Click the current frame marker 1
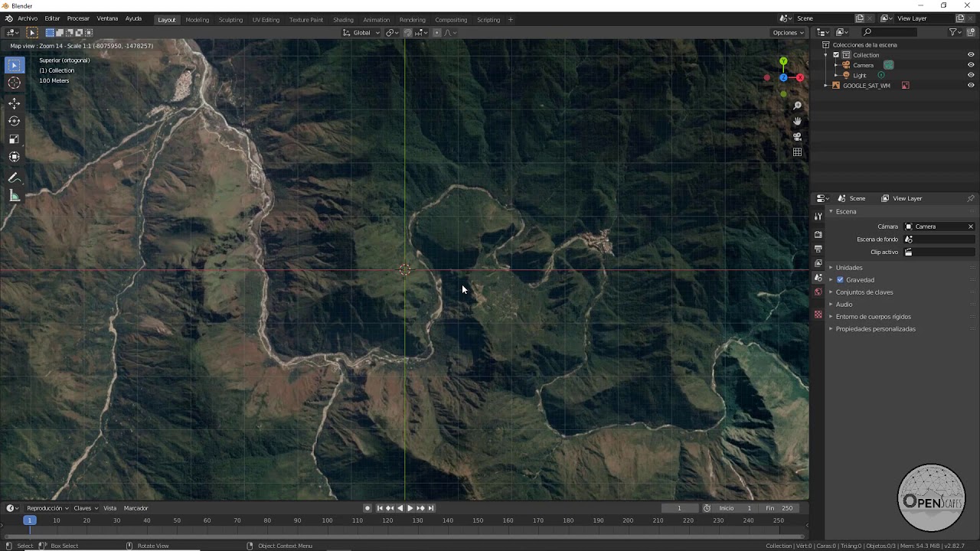Viewport: 980px width, 551px height. (x=29, y=520)
